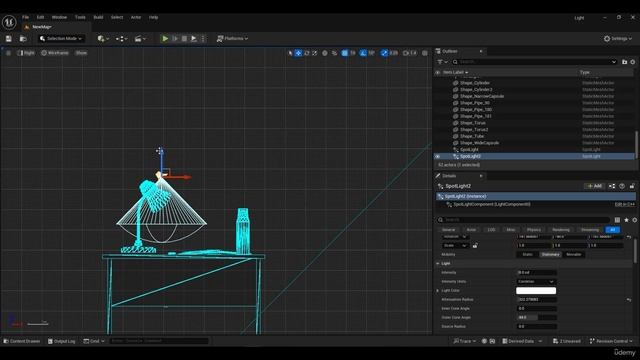Toggle grid snapping in viewport toolbar
Image resolution: width=640 pixels, height=360 pixels.
[345, 53]
